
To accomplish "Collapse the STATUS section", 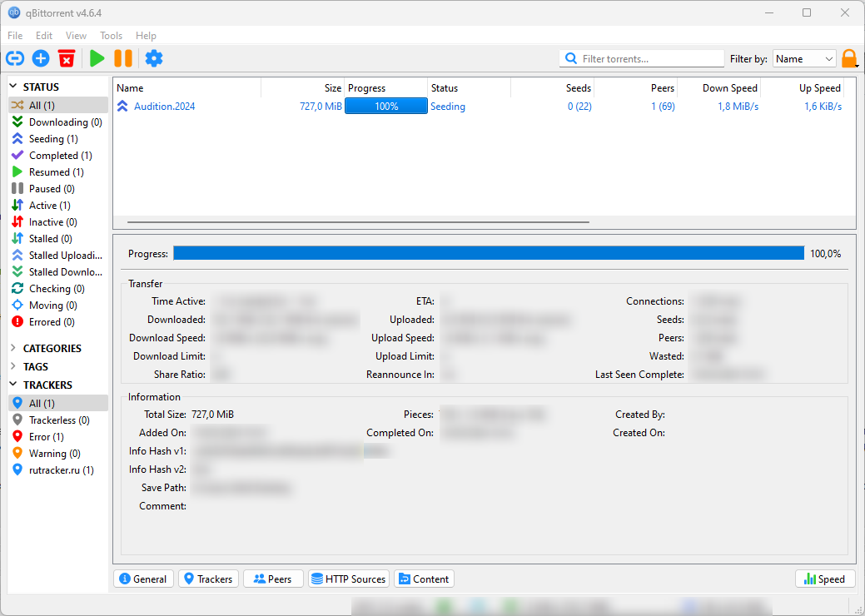I will [x=14, y=87].
